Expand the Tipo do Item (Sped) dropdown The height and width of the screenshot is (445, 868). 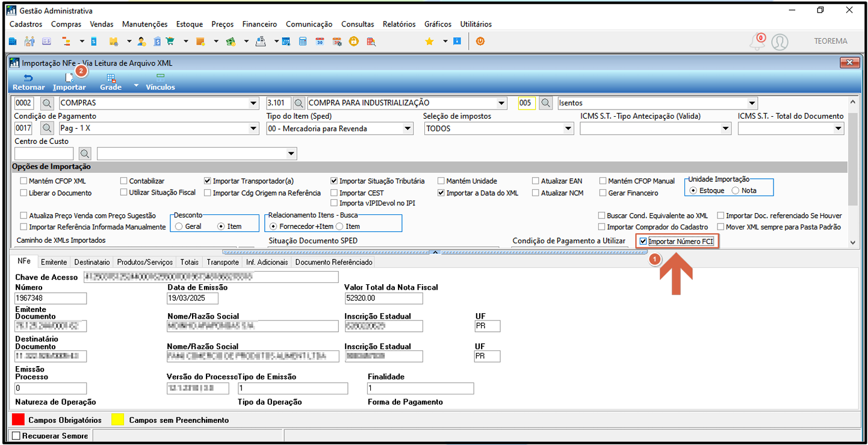tap(408, 128)
